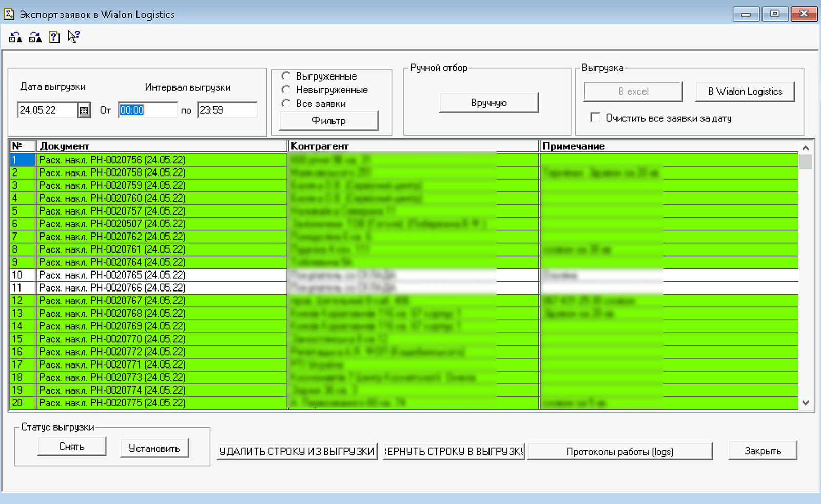Select row Расх. накл. РН-0020769
The image size is (821, 504).
click(404, 326)
